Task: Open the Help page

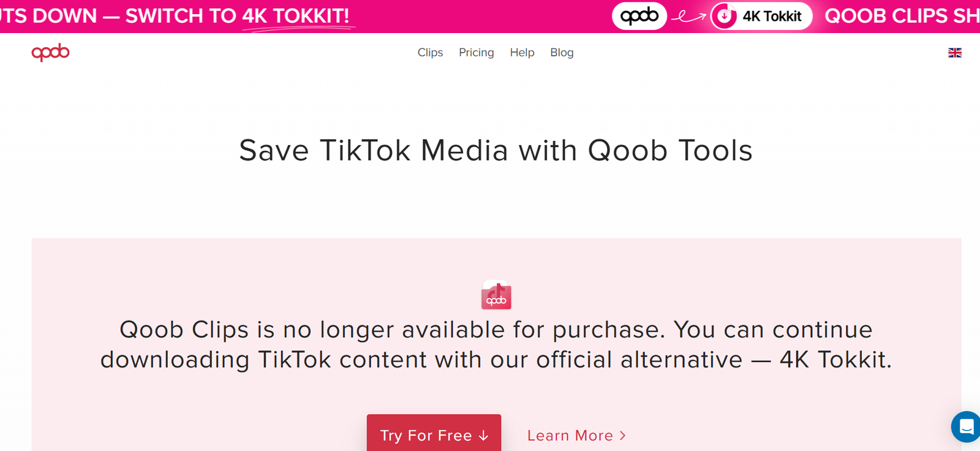Action: click(522, 53)
